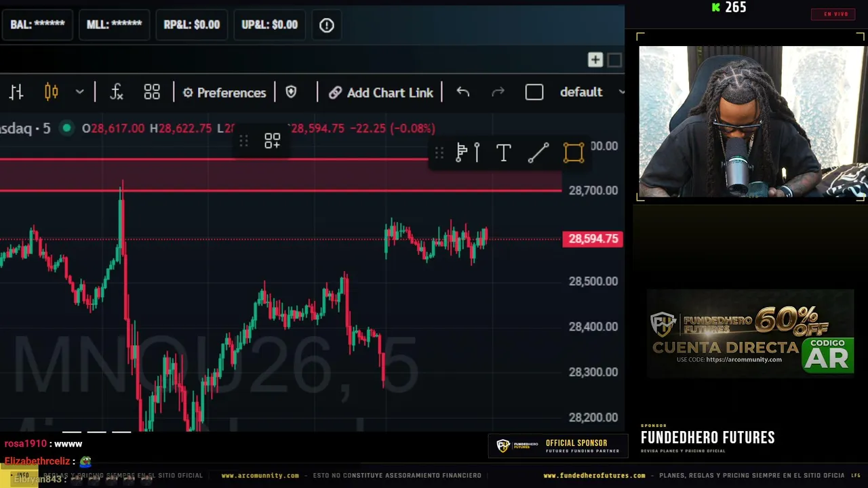Click the www.fundedherofutures.com ticker link
The image size is (868, 488).
coord(594,476)
